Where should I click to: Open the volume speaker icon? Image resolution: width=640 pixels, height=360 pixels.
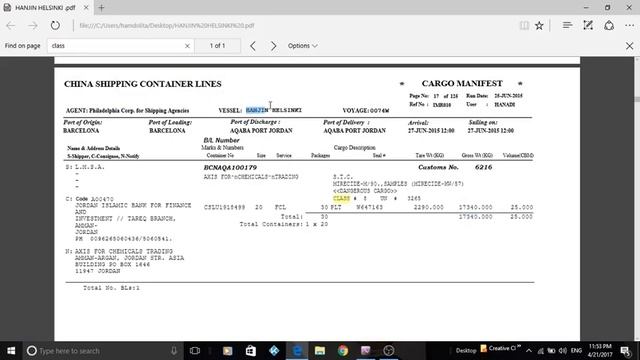[563, 351]
